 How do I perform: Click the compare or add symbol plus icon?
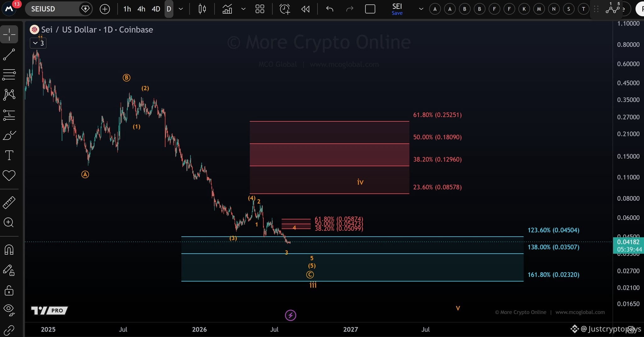click(x=105, y=9)
